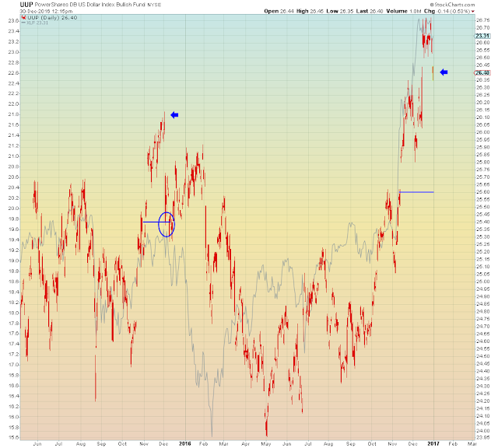498x448 pixels.
Task: Click the UUP ticker symbol in the title
Action: click(x=26, y=5)
